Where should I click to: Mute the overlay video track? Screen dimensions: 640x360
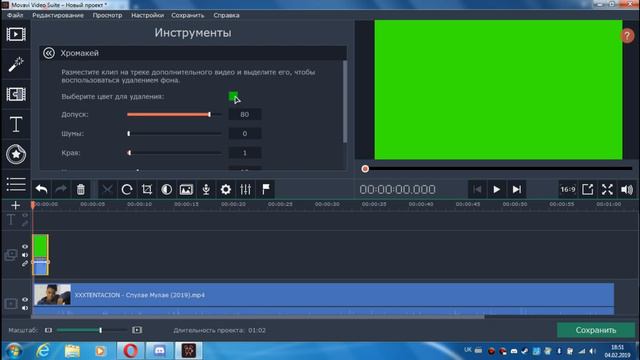[x=25, y=255]
